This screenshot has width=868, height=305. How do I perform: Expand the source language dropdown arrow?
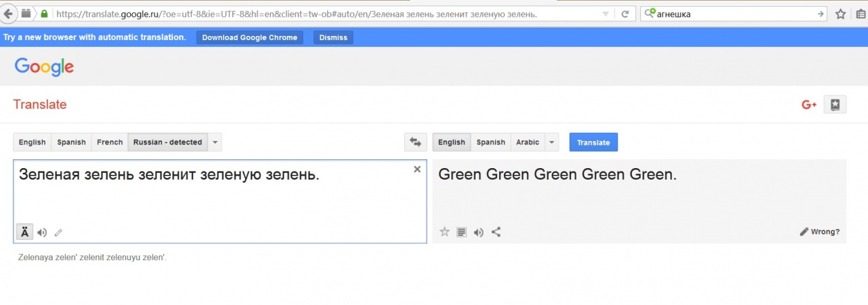click(x=215, y=142)
